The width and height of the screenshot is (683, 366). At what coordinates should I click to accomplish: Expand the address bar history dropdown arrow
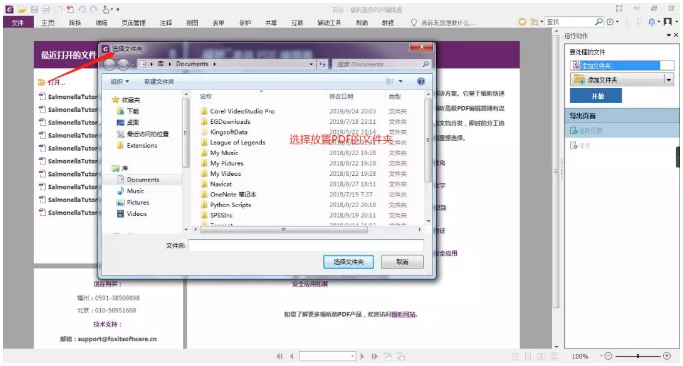tap(311, 64)
